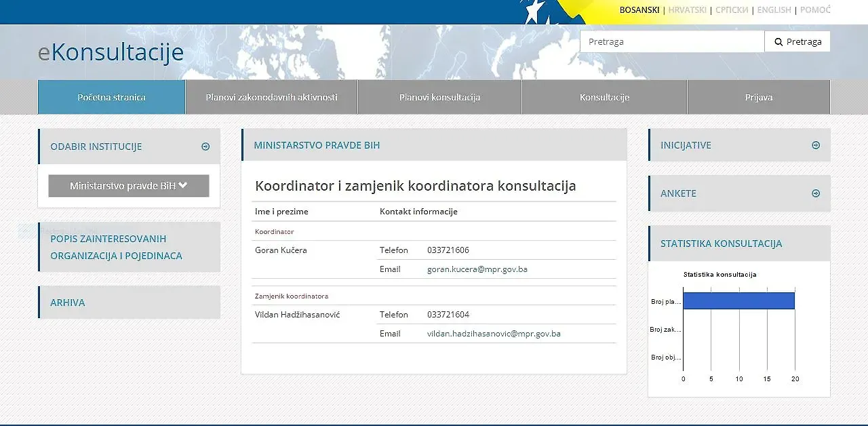
Task: Open the Arhiva section
Action: click(129, 303)
